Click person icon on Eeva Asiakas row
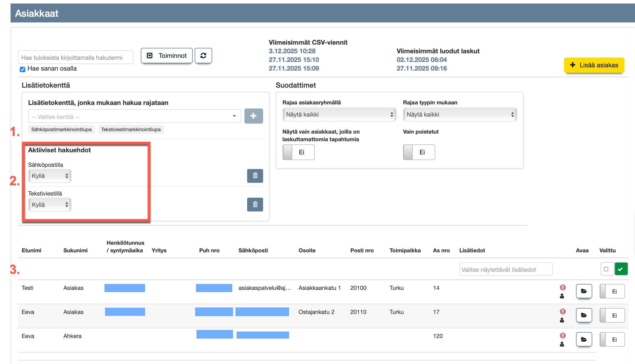This screenshot has height=364, width=635. 562,320
